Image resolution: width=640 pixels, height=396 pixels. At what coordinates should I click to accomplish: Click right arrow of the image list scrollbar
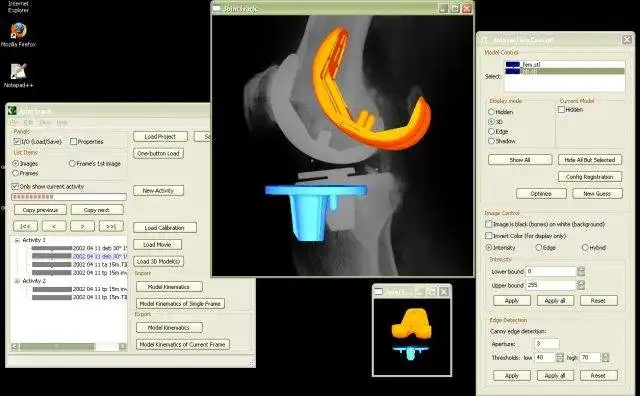122,347
